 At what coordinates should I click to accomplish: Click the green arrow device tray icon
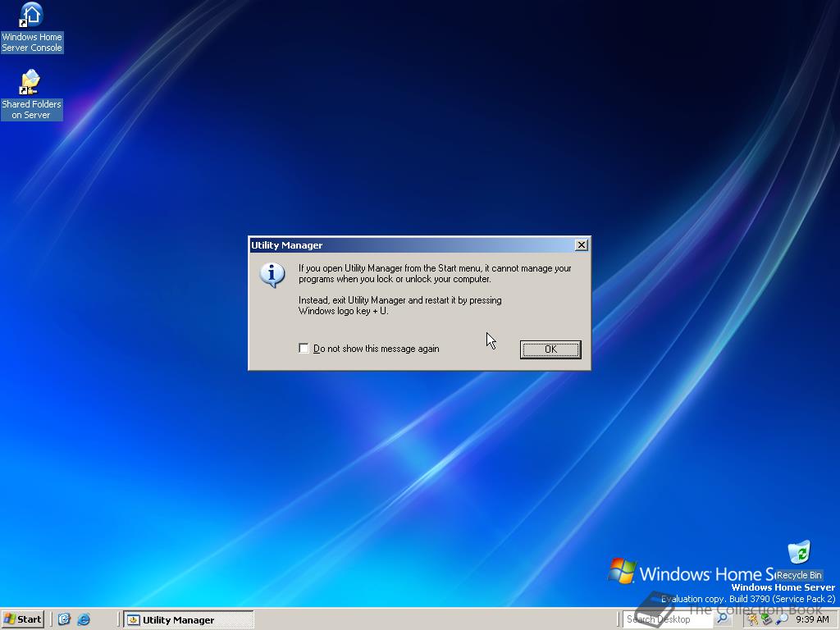click(767, 619)
